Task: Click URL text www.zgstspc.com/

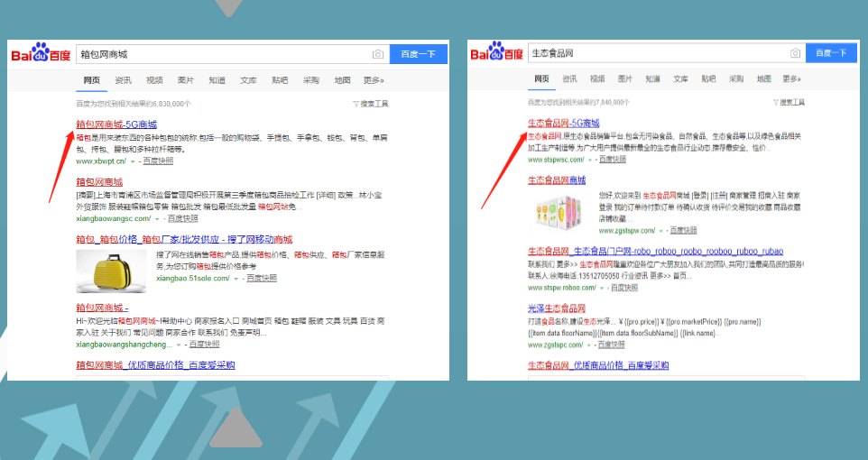Action: (x=555, y=345)
